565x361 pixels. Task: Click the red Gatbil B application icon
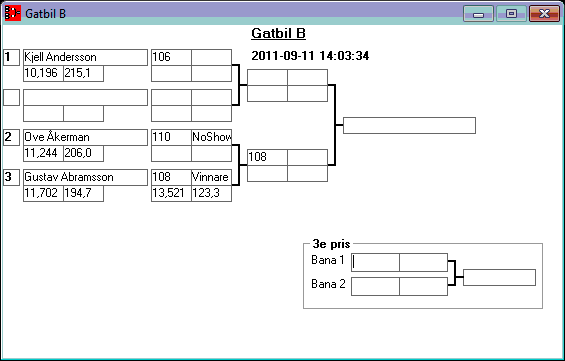point(12,13)
